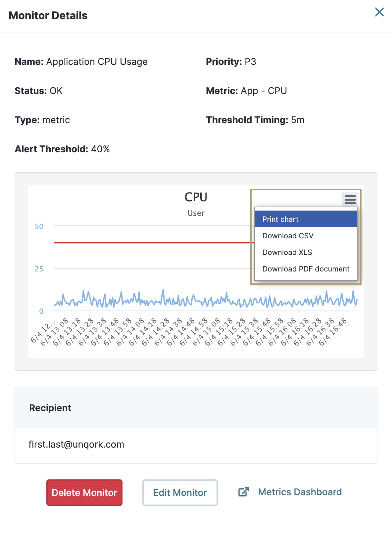Click recipient email first.last@unqork.com
Viewport: 392px width, 537px height.
coord(76,444)
